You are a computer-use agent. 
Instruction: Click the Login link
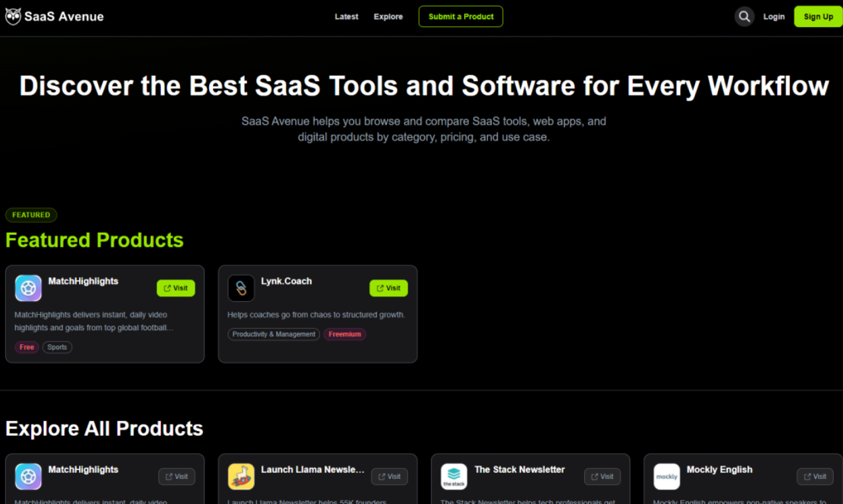[x=774, y=17]
